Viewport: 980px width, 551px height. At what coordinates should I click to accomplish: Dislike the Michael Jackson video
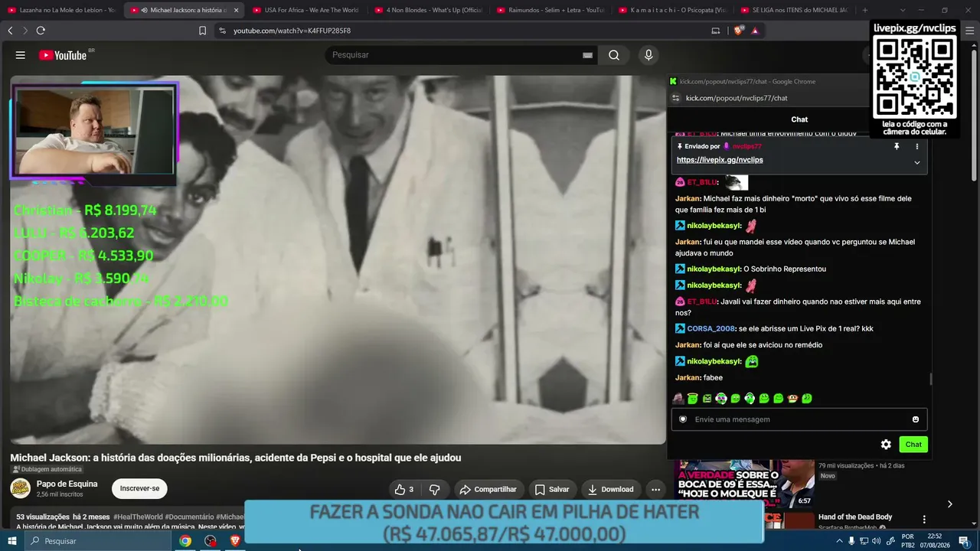[435, 489]
